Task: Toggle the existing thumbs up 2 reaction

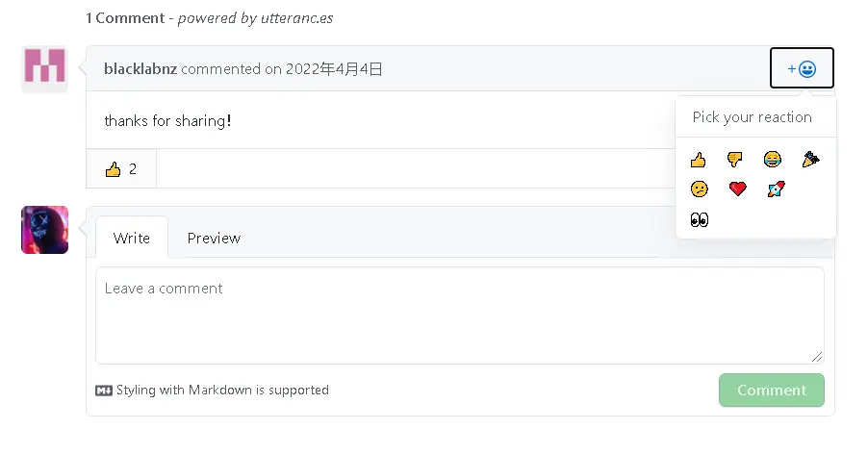Action: (121, 169)
